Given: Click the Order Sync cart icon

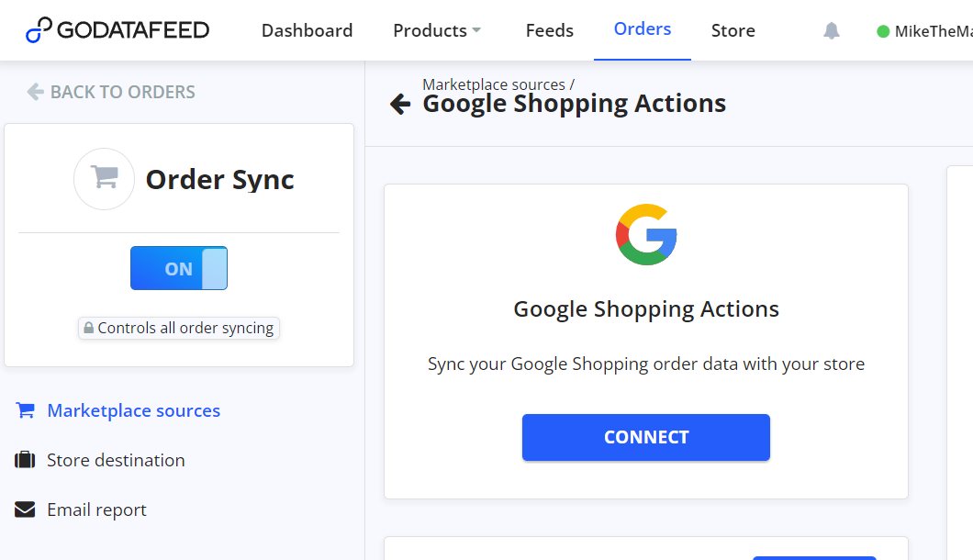Looking at the screenshot, I should [105, 178].
